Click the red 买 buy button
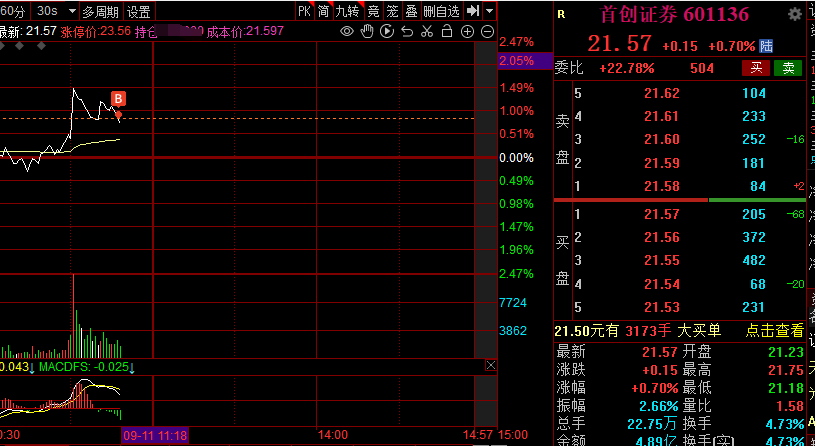Screen dimensions: 815x446 (756, 68)
